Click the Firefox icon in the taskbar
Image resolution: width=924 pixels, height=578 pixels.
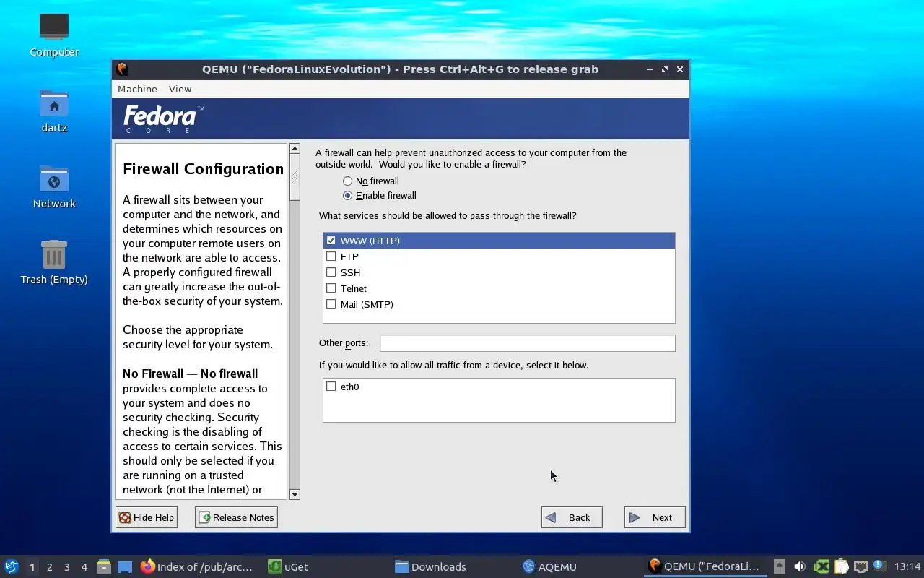pos(147,566)
